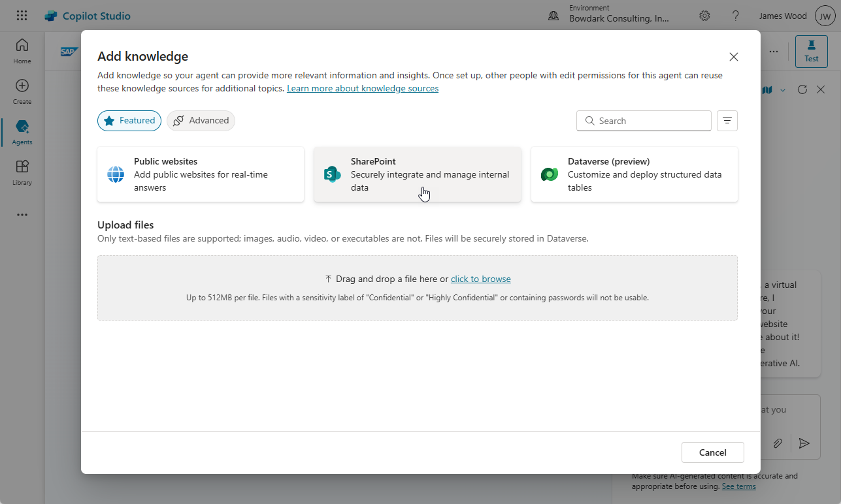The image size is (841, 504).
Task: Open the filter options button
Action: tap(727, 121)
